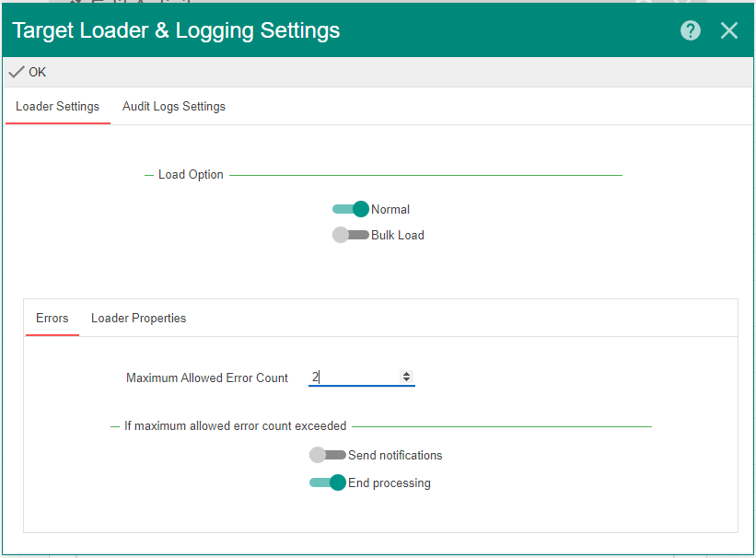Open the Loader Properties sub-tab

coord(138,318)
